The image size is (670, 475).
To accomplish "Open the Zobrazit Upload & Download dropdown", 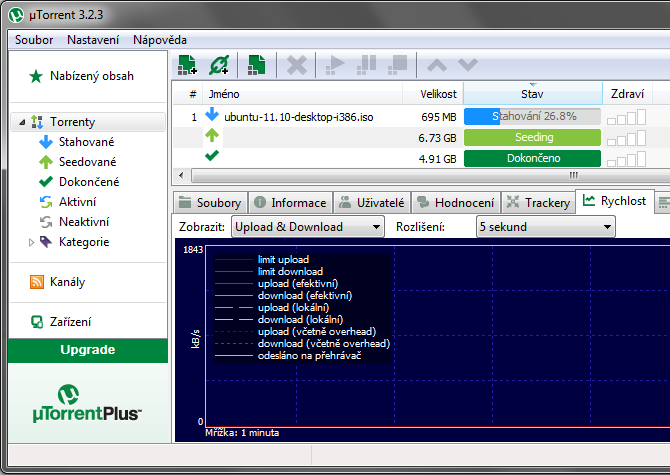I will [x=308, y=227].
